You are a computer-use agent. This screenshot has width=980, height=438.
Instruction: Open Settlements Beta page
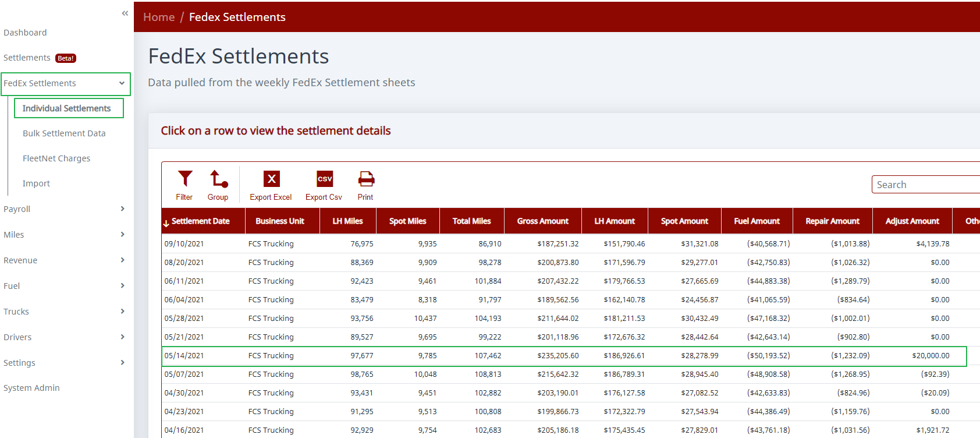[40, 58]
